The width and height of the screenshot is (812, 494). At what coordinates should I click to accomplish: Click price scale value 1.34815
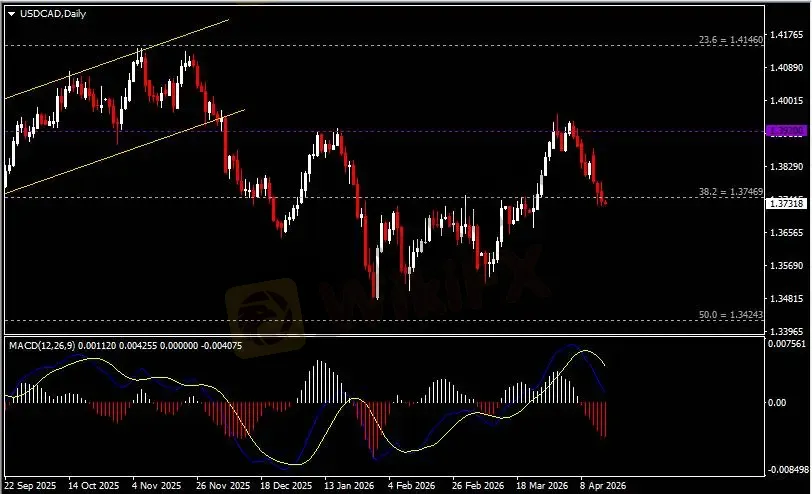pos(787,299)
